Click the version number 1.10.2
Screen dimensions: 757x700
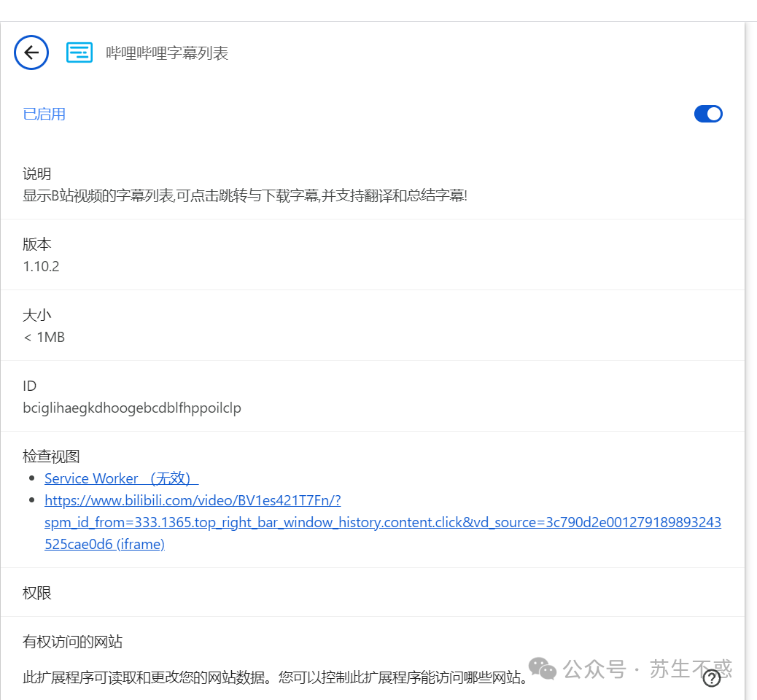[x=41, y=266]
